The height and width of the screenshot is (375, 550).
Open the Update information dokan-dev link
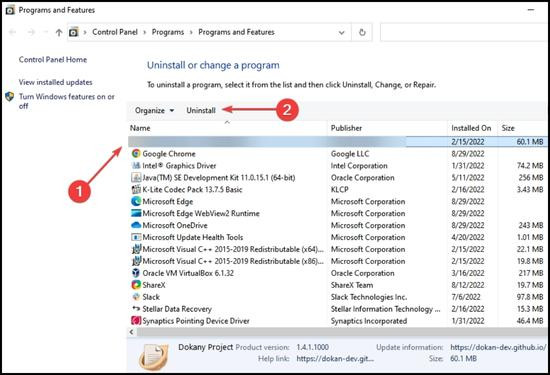[498, 347]
